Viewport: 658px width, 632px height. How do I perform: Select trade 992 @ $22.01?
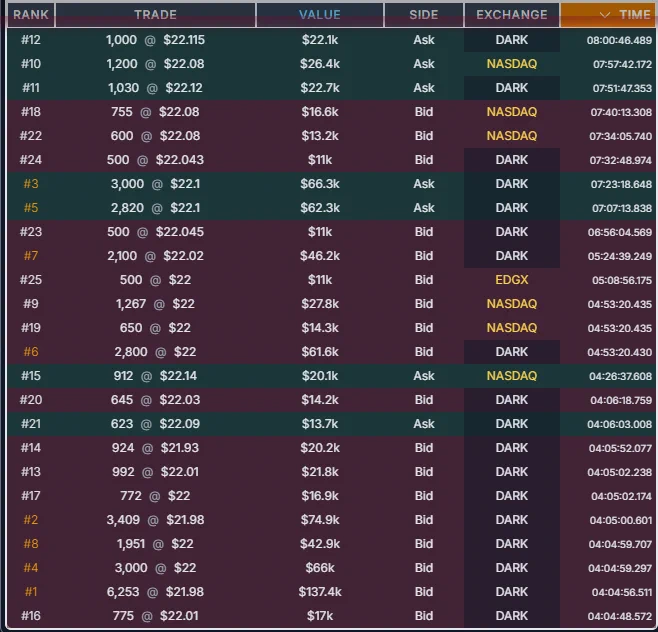(155, 472)
